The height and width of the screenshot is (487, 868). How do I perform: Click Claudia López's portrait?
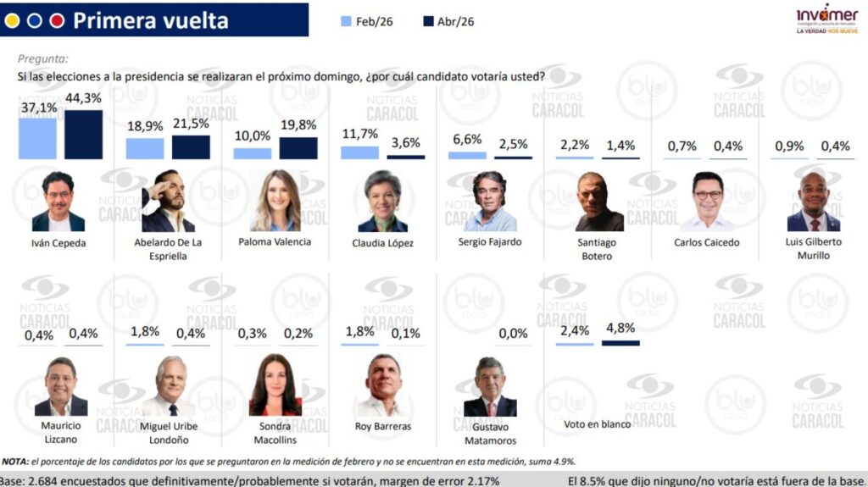click(382, 202)
